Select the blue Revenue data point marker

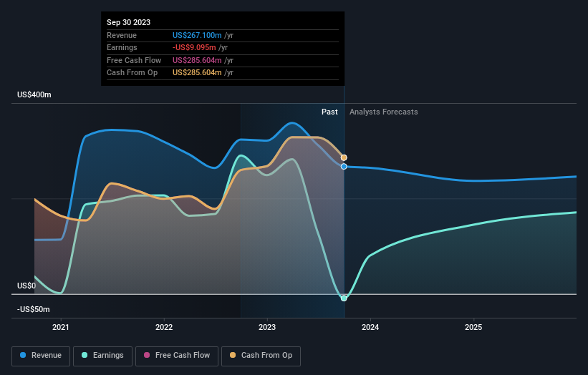(344, 166)
